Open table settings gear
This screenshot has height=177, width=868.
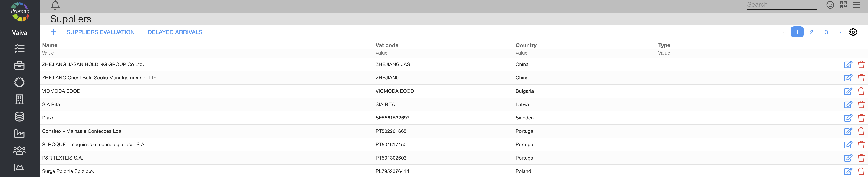pyautogui.click(x=853, y=32)
